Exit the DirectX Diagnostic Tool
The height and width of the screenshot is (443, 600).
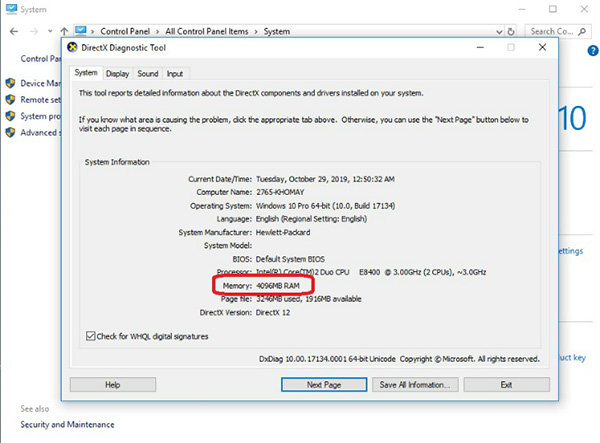[506, 384]
